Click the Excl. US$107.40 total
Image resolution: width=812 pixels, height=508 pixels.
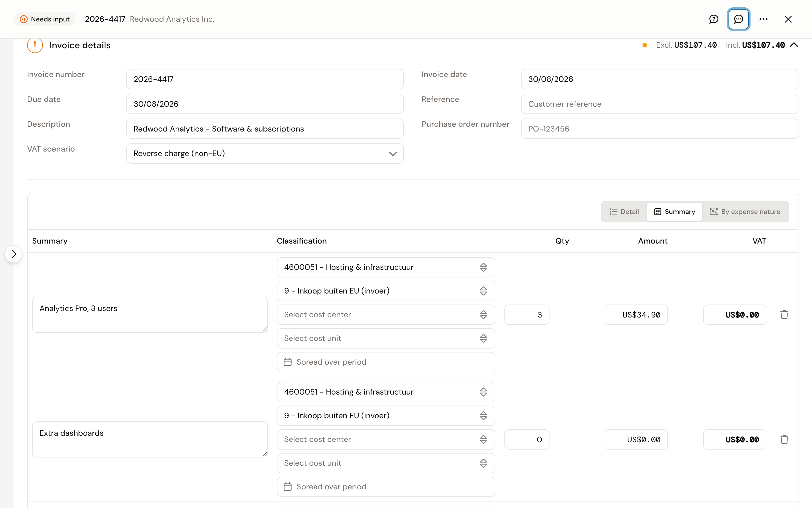[x=687, y=45]
